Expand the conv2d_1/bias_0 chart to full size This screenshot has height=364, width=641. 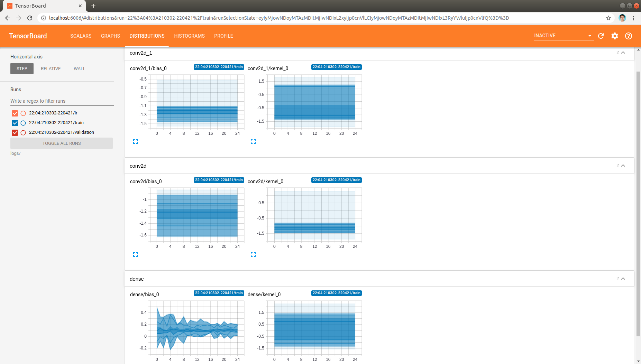pyautogui.click(x=136, y=141)
